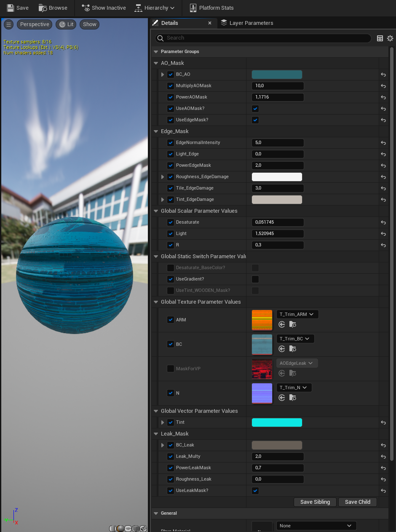Image resolution: width=396 pixels, height=532 pixels.
Task: Uncheck UseAOMask? value checkbox
Action: pyautogui.click(x=255, y=109)
